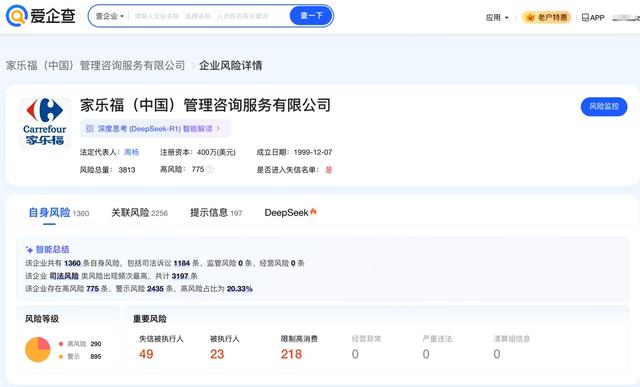
Task: Focus the company name search field
Action: pos(209,16)
